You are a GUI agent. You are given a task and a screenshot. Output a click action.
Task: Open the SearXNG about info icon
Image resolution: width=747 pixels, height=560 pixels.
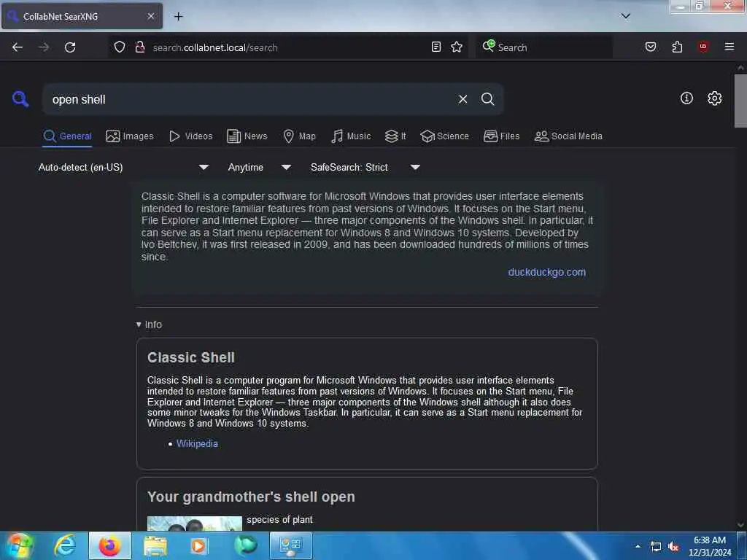pyautogui.click(x=686, y=98)
